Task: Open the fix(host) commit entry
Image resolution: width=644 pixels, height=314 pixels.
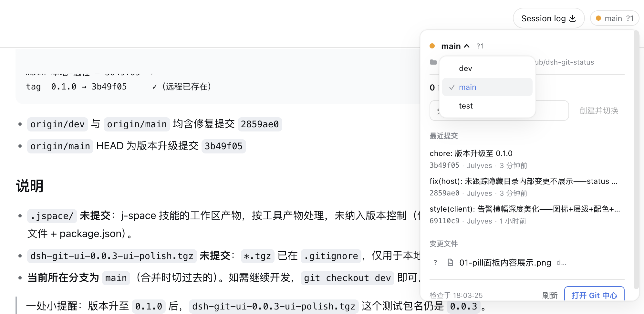Action: [524, 181]
